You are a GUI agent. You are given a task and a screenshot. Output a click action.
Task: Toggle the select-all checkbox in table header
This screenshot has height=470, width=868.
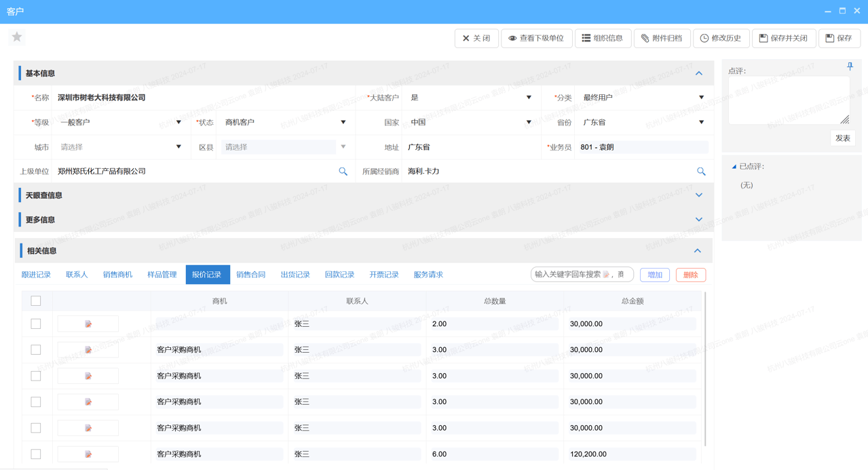point(36,301)
